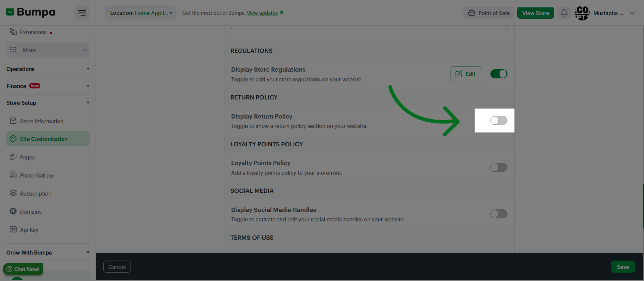The image size is (644, 281).
Task: Click the Bumpa logo
Action: (31, 12)
